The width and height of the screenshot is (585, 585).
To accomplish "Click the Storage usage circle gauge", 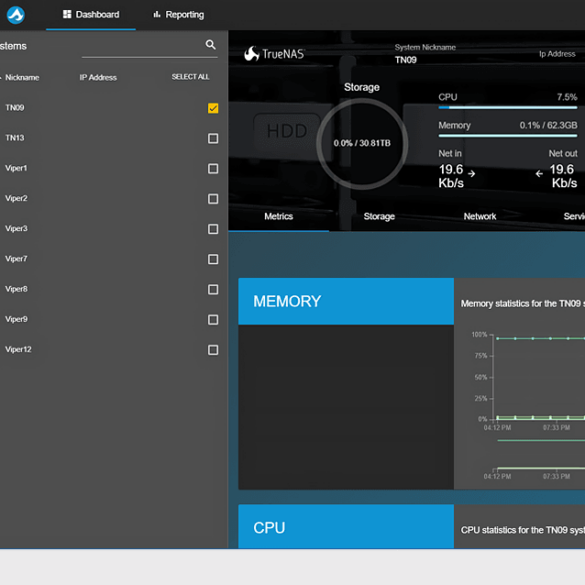I will pos(362,144).
